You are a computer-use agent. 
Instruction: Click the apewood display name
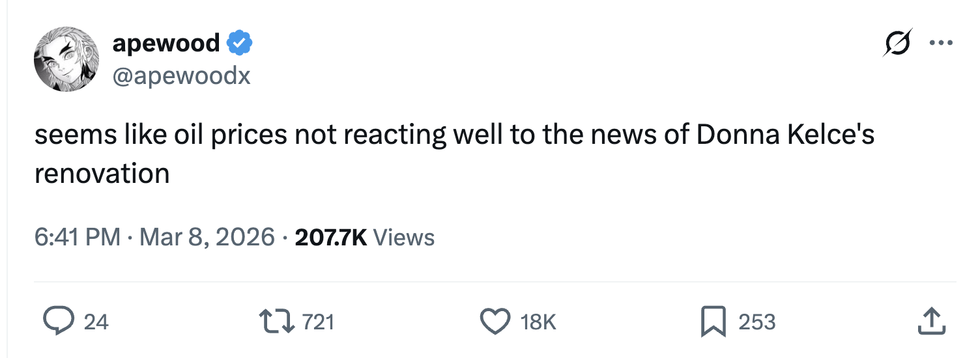(166, 44)
